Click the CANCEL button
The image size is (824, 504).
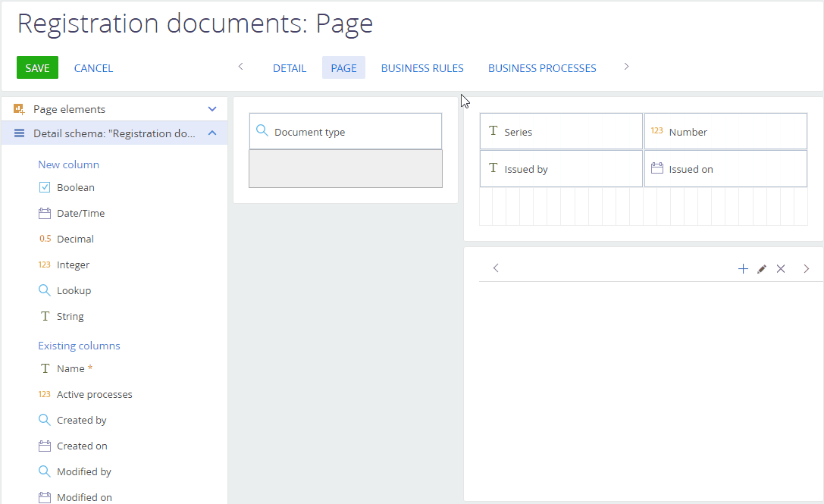(93, 67)
